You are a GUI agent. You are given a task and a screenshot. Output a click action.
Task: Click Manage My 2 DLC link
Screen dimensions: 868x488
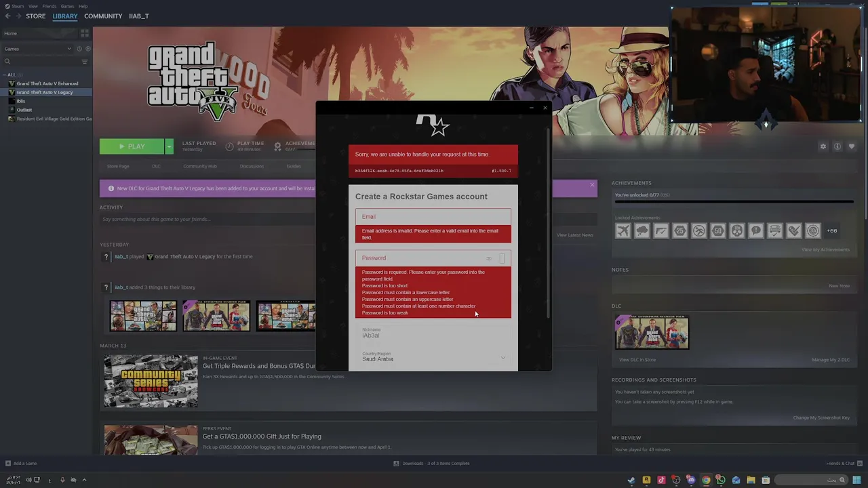pyautogui.click(x=831, y=359)
